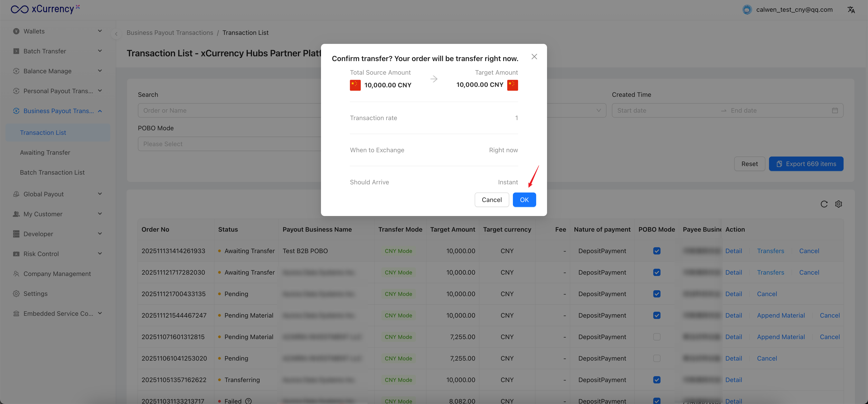Open table column settings gear

838,204
